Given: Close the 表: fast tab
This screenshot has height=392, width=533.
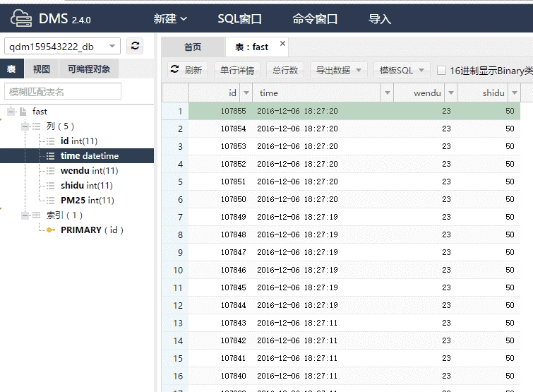Looking at the screenshot, I should tap(283, 44).
